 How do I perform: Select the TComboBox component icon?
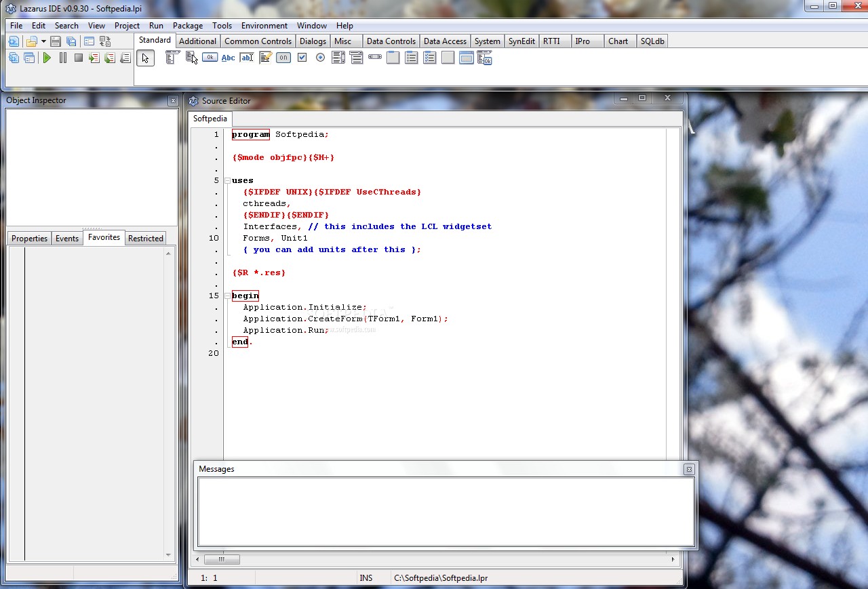click(x=357, y=58)
